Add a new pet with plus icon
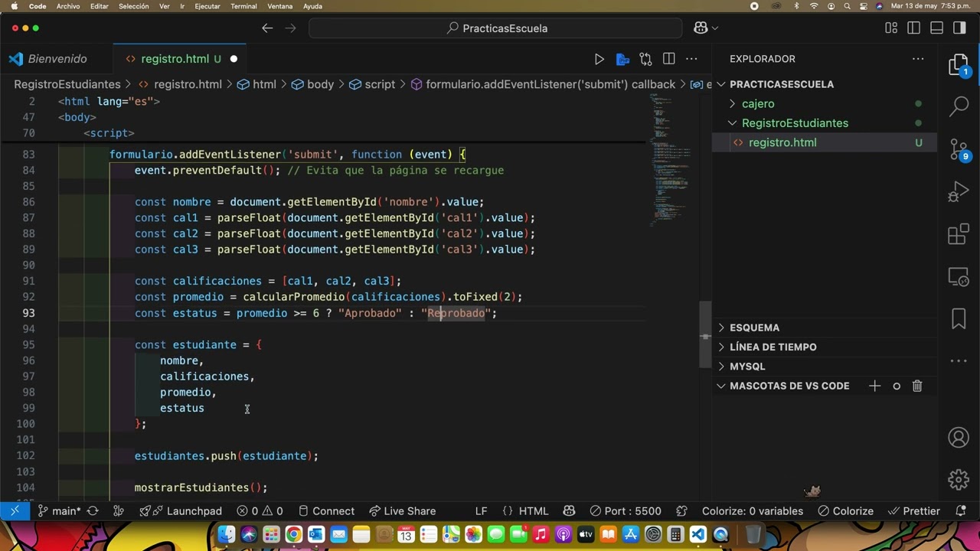 [x=874, y=386]
